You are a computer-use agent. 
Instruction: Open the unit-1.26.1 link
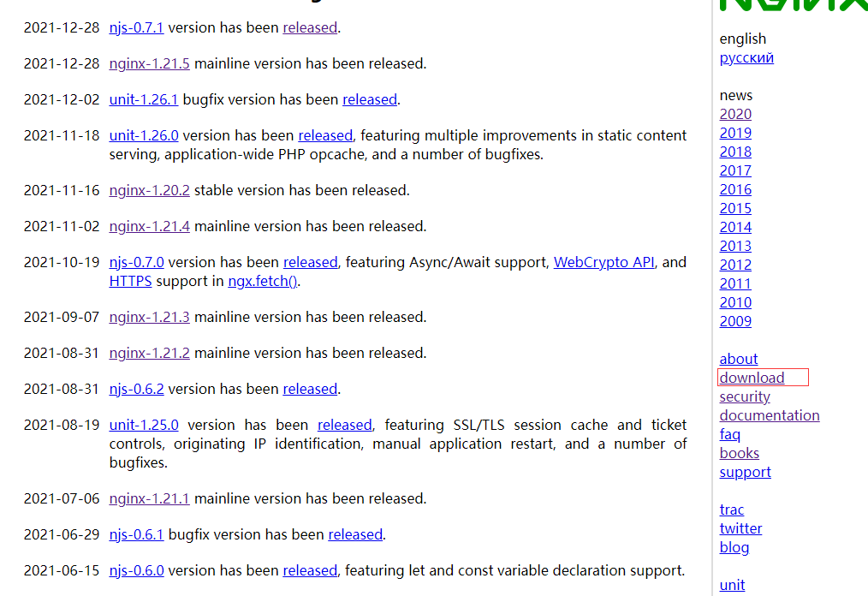pos(143,99)
